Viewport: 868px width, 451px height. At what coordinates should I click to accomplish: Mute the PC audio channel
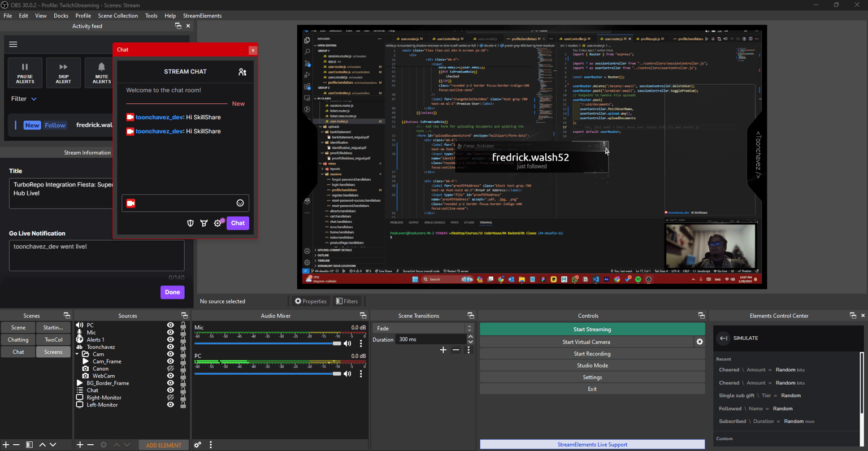coord(348,374)
